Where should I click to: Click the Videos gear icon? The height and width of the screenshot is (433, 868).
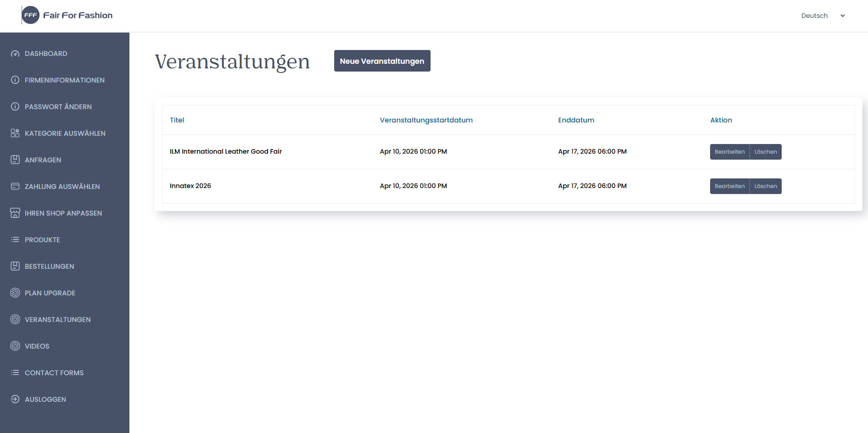click(x=15, y=346)
